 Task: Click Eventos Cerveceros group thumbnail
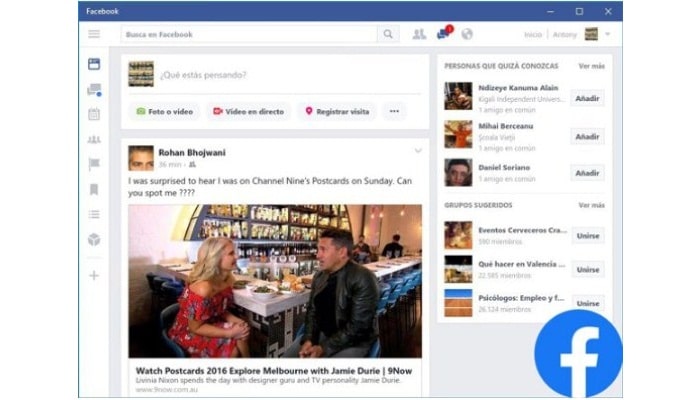tap(458, 235)
